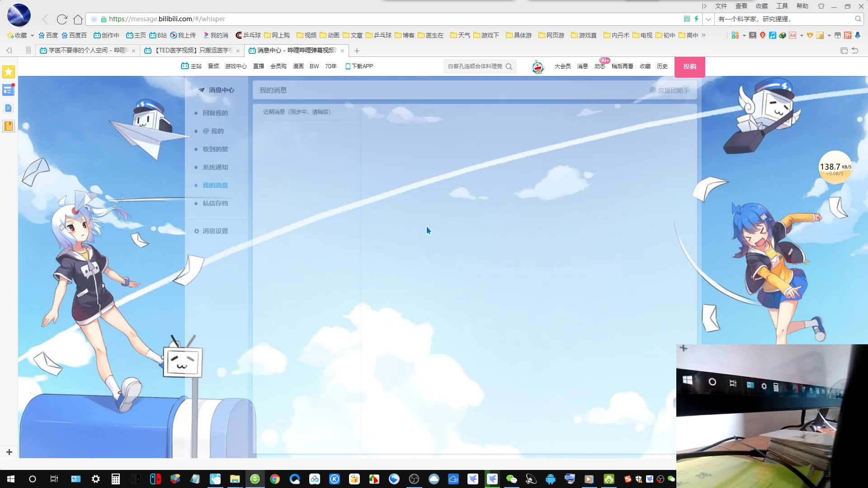Open QR code icon in address bar

[x=687, y=19]
